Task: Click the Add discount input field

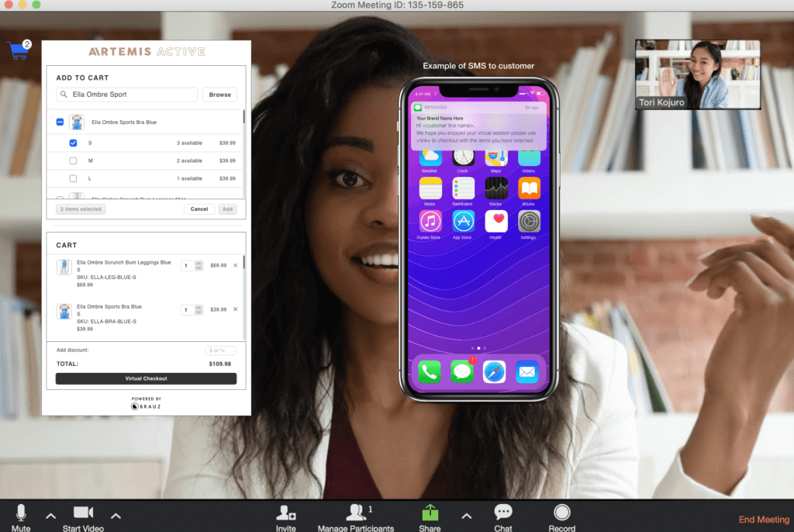Action: pos(220,350)
